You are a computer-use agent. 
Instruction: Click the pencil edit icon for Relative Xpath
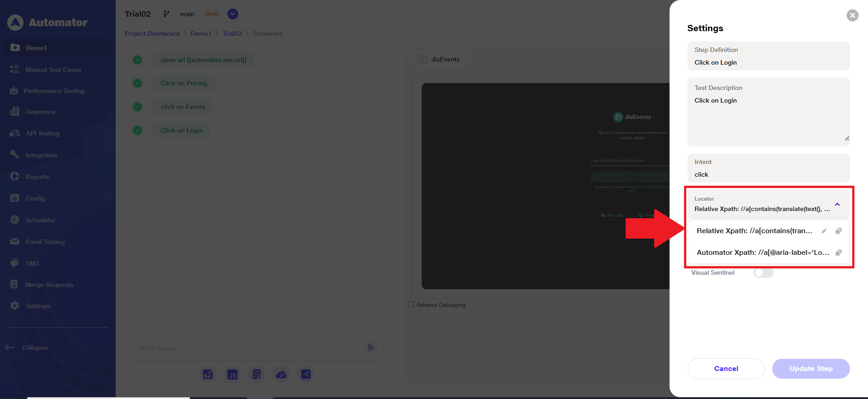pos(824,231)
